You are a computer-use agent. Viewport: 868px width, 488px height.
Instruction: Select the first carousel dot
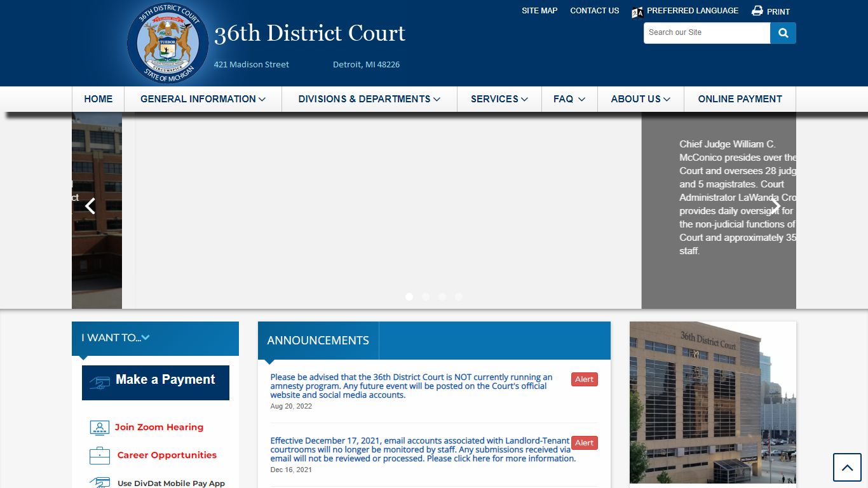click(409, 297)
